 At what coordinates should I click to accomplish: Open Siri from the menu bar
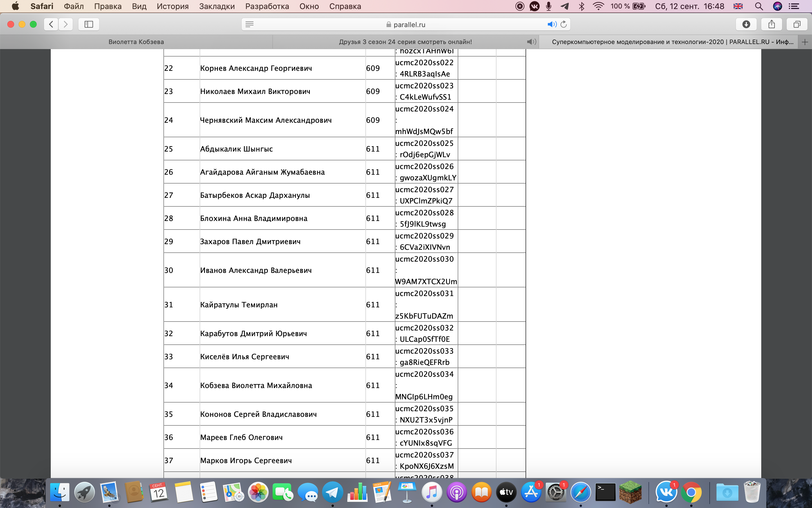coord(777,6)
